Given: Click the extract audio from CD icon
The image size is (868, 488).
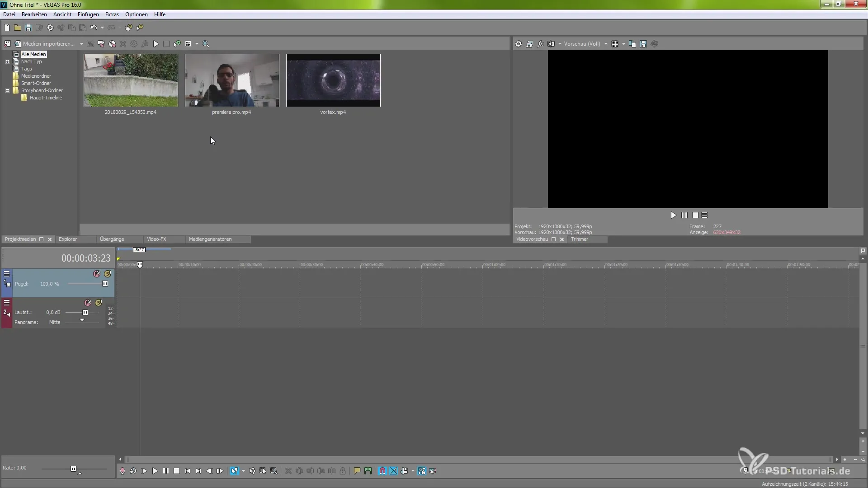Looking at the screenshot, I should click(112, 44).
